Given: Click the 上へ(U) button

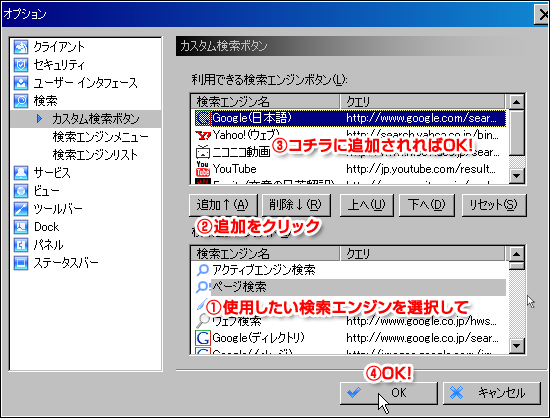Looking at the screenshot, I should 367,205.
